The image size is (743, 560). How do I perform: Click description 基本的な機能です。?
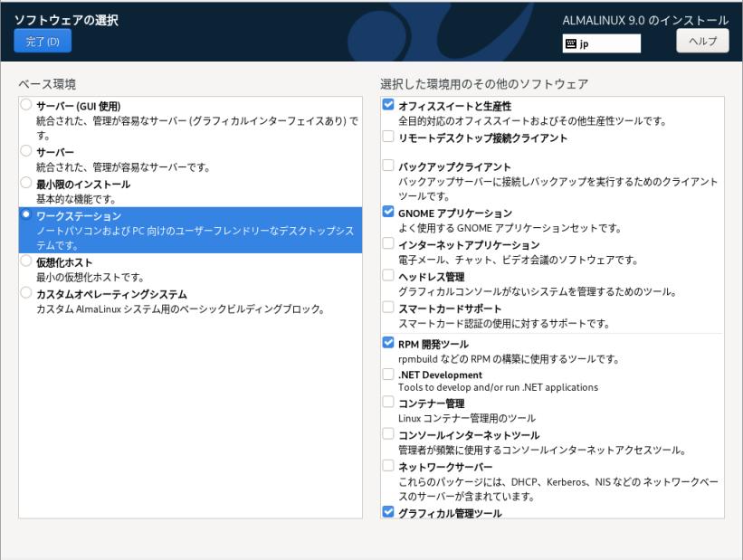[x=76, y=199]
